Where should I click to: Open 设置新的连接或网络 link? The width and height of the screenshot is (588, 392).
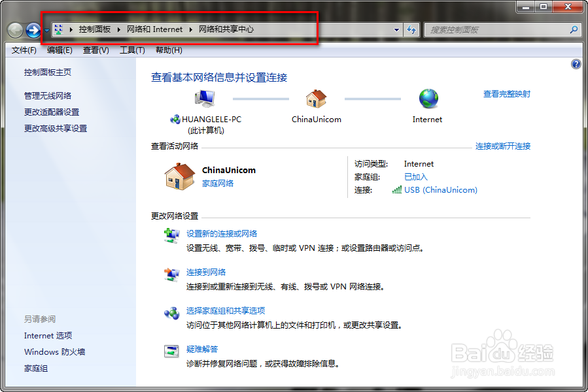pos(222,234)
